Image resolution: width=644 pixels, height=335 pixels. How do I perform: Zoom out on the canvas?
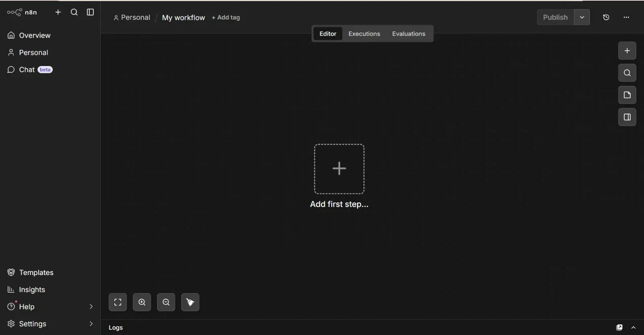tap(166, 302)
